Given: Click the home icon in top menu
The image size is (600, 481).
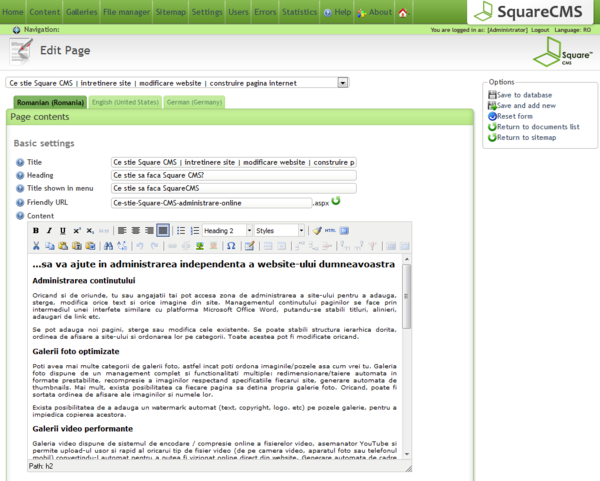Looking at the screenshot, I should 402,13.
